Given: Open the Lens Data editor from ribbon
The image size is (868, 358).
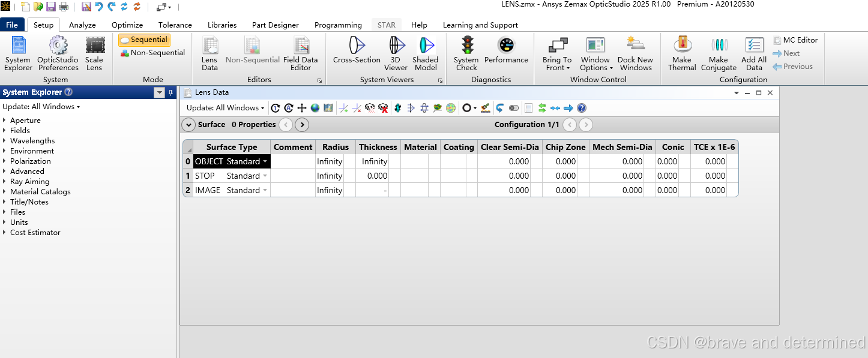Looking at the screenshot, I should [x=209, y=54].
